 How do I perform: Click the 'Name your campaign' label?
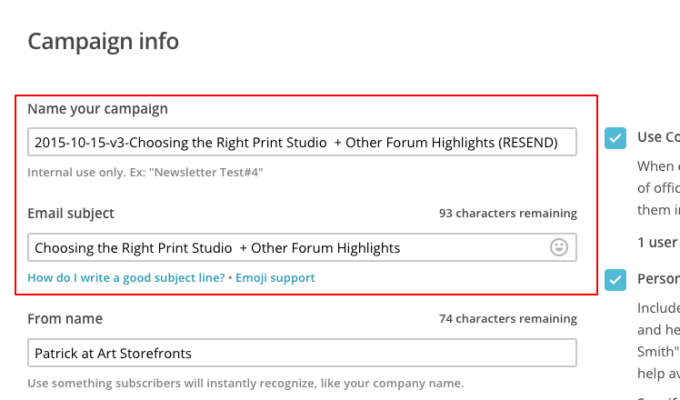[x=97, y=108]
